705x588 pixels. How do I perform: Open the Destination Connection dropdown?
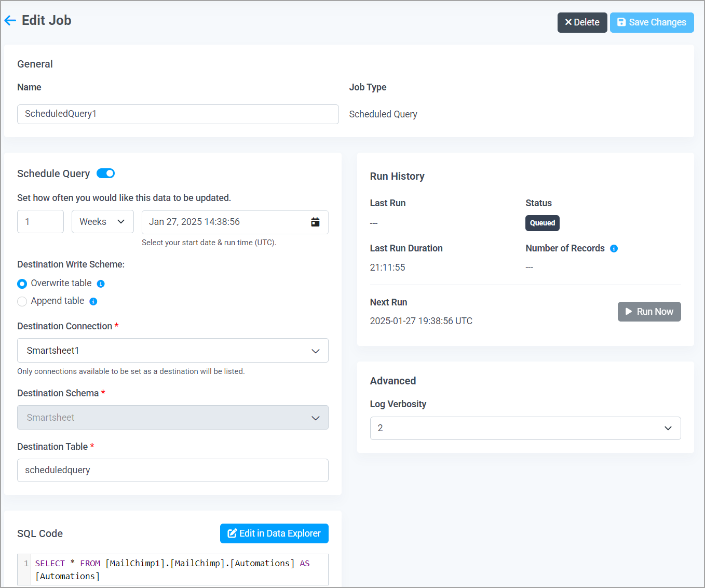tap(172, 350)
